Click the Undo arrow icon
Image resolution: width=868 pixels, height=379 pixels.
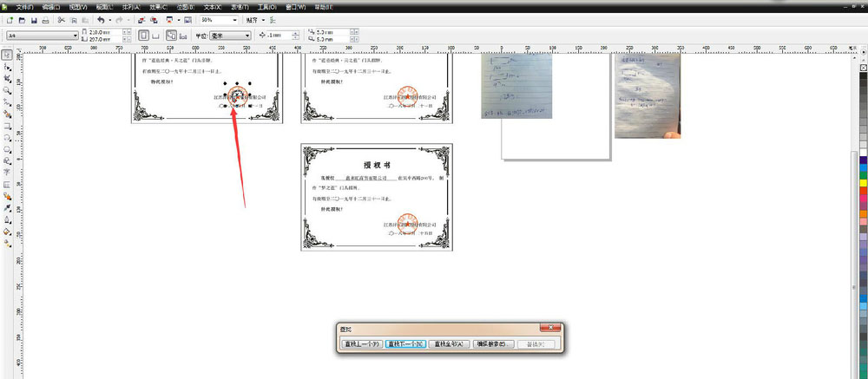101,20
